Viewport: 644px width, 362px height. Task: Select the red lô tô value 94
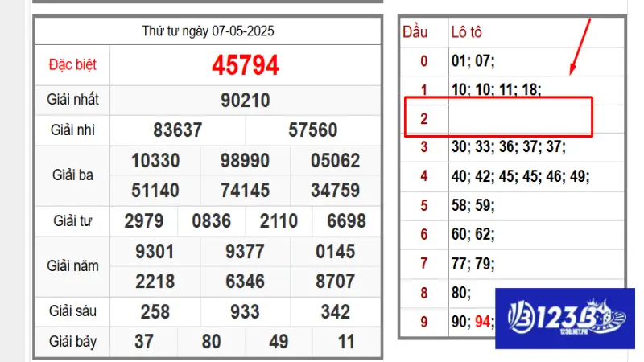pyautogui.click(x=483, y=322)
